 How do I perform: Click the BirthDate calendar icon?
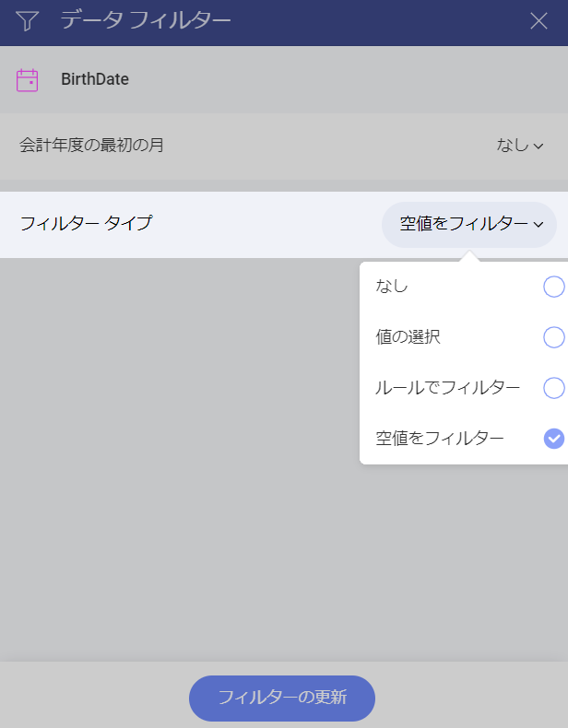click(x=27, y=80)
